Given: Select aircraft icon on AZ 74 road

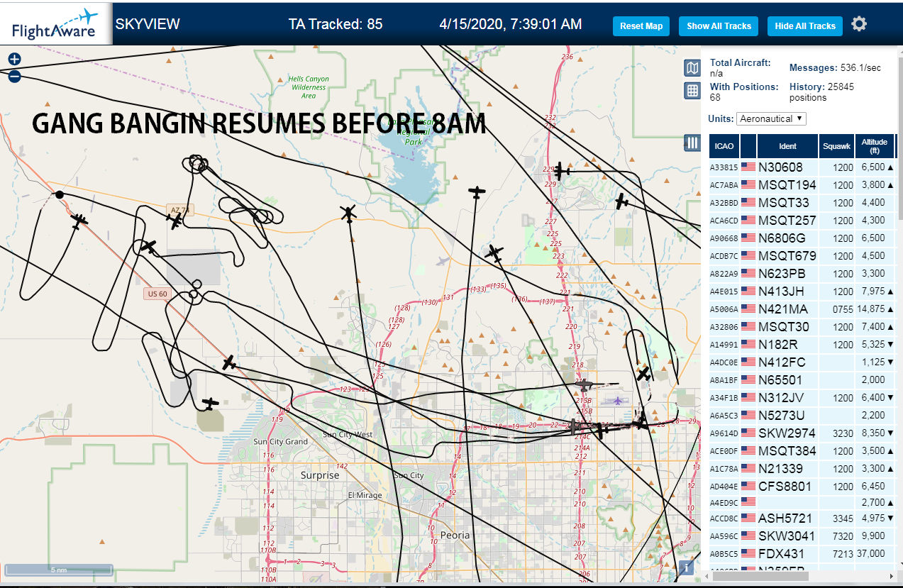Looking at the screenshot, I should [x=175, y=221].
